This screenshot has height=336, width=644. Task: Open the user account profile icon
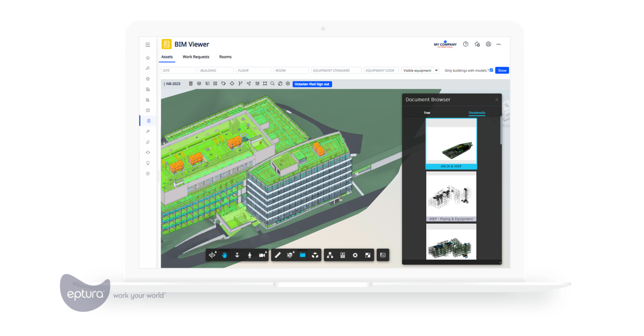[x=488, y=44]
